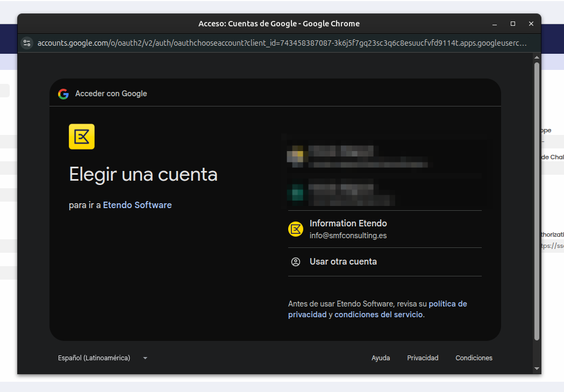Click the yellow Etendo Software app logo

82,137
